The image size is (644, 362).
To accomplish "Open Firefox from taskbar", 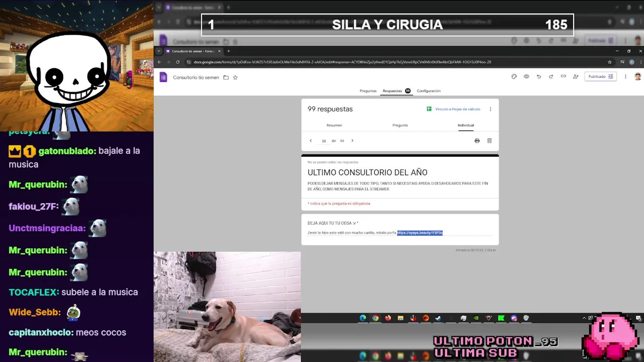I will click(388, 318).
